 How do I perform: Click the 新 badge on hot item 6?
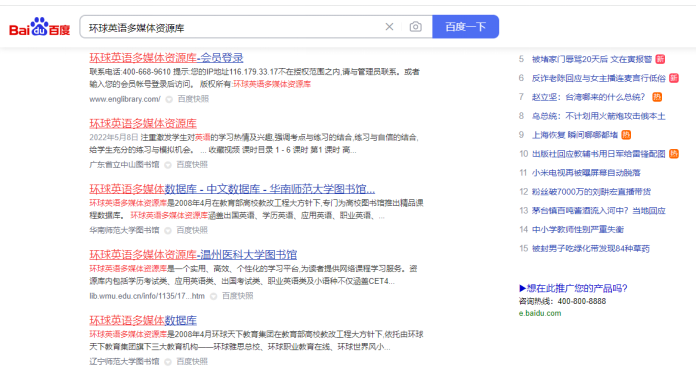pos(674,78)
